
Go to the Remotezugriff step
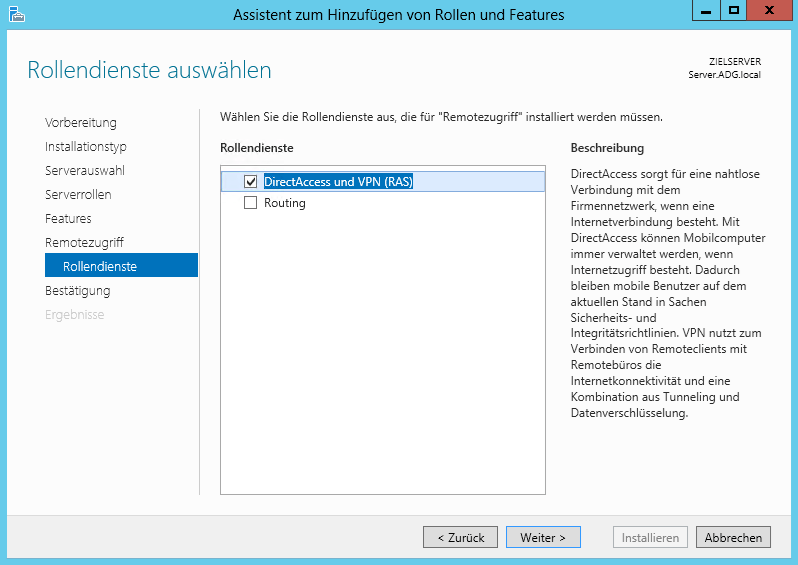pos(84,242)
